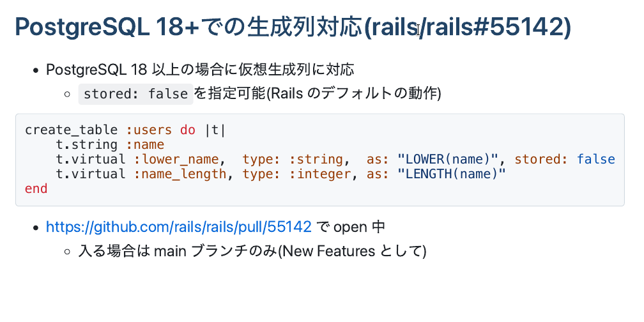Click ":name_length" in the code block

click(180, 174)
